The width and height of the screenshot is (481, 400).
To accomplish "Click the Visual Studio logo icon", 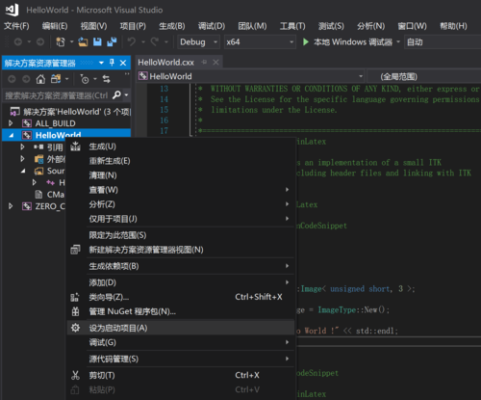I will click(12, 10).
